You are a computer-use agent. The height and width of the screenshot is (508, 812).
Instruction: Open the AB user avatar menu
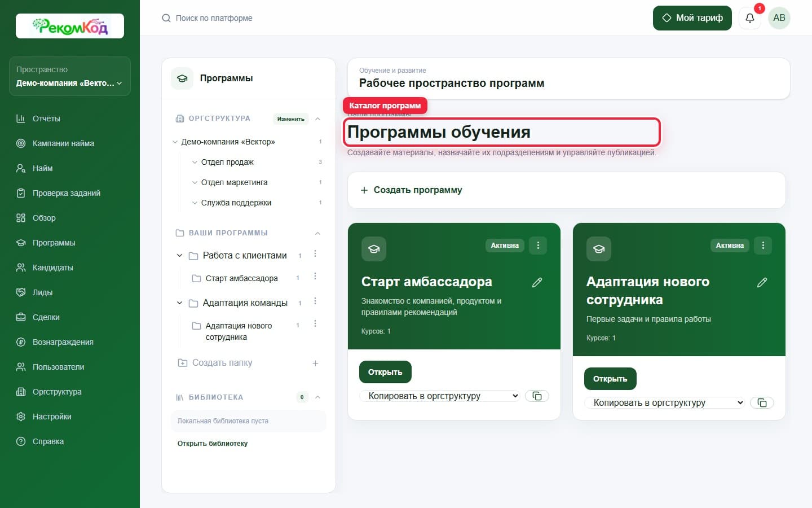779,18
